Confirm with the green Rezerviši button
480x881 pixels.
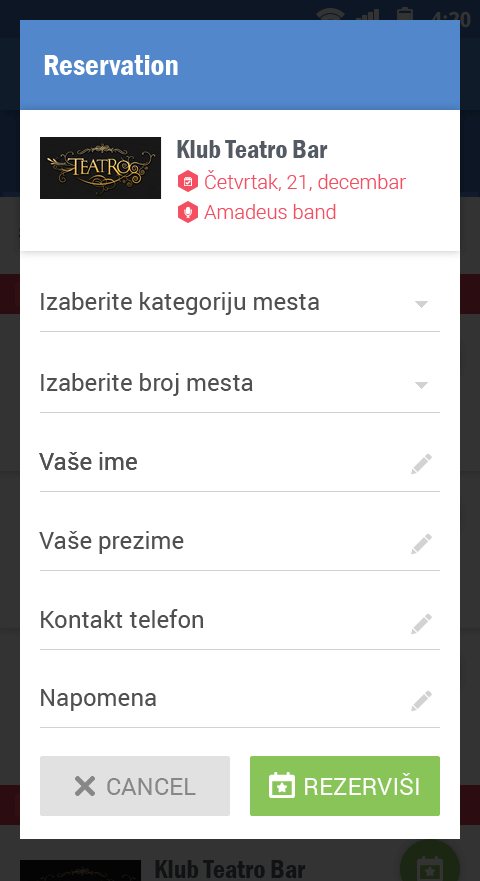pyautogui.click(x=345, y=786)
